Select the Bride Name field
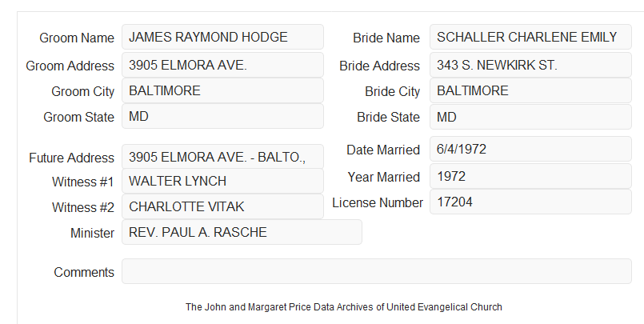This screenshot has width=644, height=324. [530, 37]
